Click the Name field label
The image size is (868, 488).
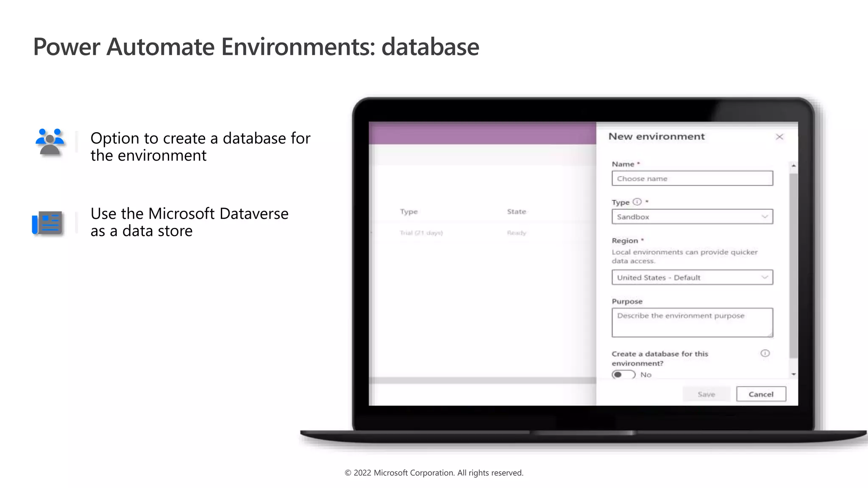(623, 164)
